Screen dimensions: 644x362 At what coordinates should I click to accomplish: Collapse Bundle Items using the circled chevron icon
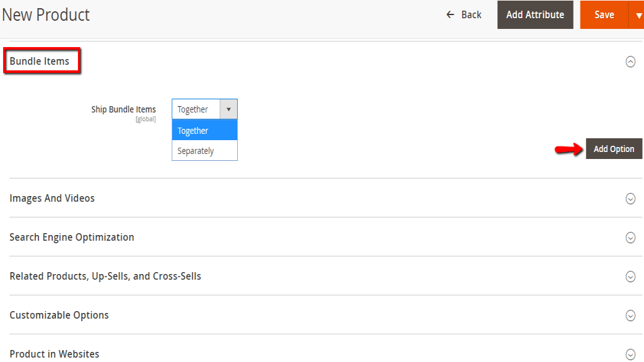click(x=630, y=62)
